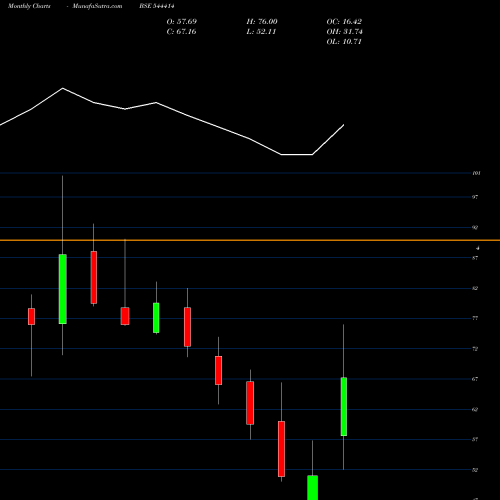The height and width of the screenshot is (500, 500).
Task: Select the low value "L: 52.11"
Action: pos(261,31)
